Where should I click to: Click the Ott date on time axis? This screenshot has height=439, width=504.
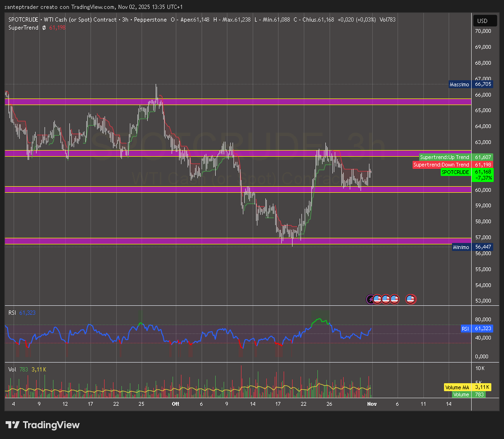(175, 404)
